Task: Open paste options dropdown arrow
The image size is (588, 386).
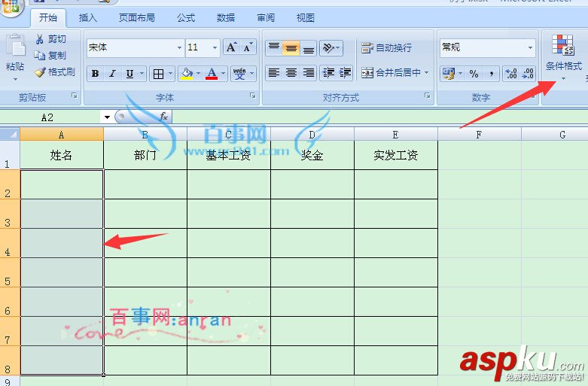Action: pyautogui.click(x=15, y=80)
